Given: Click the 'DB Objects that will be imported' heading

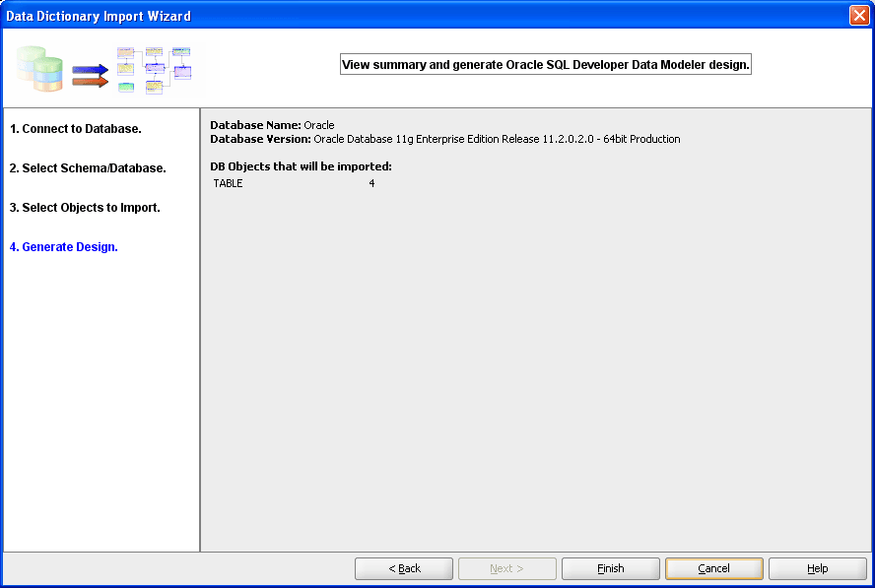Looking at the screenshot, I should click(301, 166).
